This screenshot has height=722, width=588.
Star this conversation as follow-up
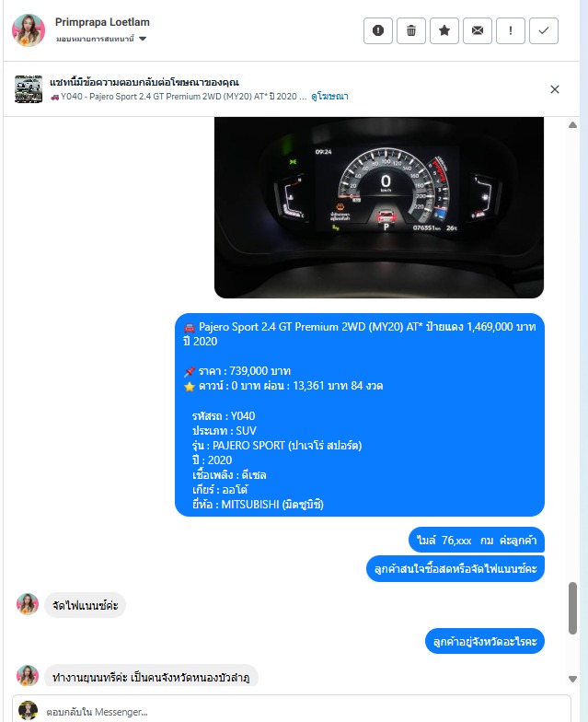tap(444, 31)
